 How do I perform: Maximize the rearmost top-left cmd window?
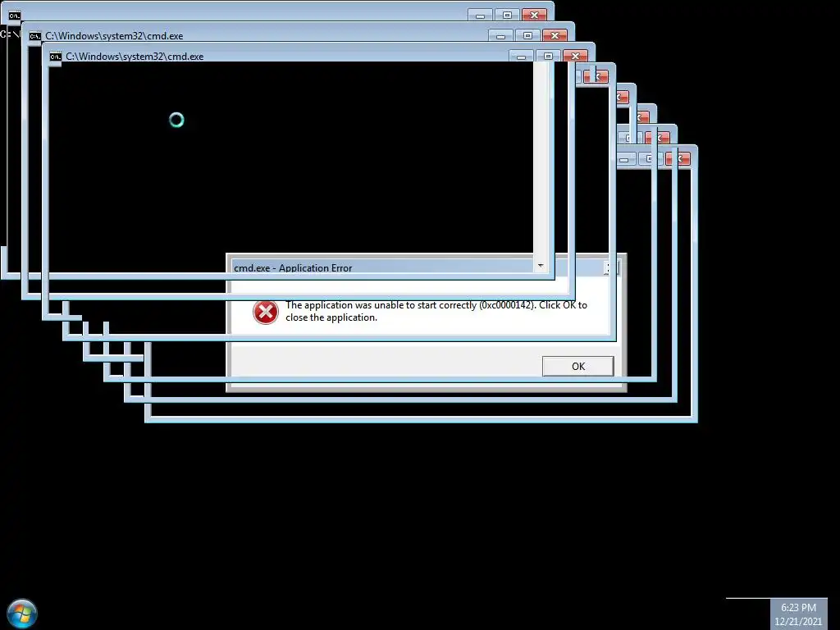[x=507, y=15]
